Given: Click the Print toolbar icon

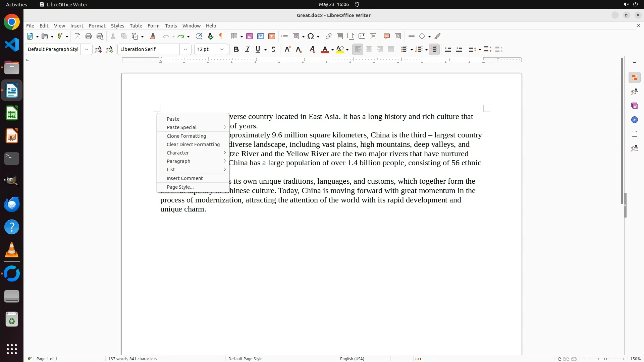Looking at the screenshot, I should (89, 36).
